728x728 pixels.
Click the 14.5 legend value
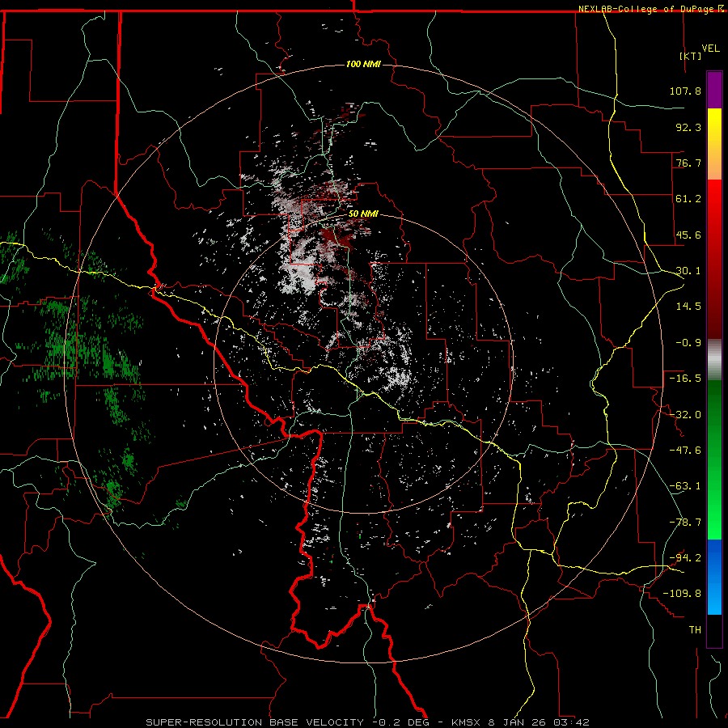pos(688,307)
